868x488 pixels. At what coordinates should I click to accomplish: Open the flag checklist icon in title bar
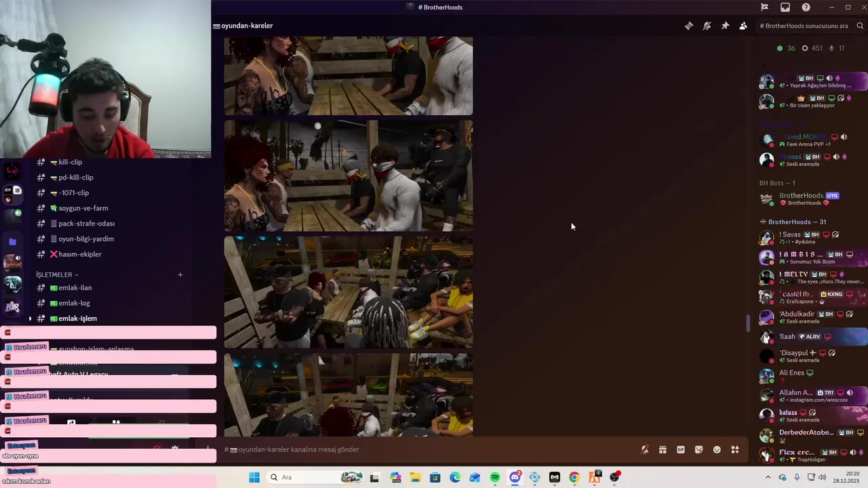click(764, 7)
